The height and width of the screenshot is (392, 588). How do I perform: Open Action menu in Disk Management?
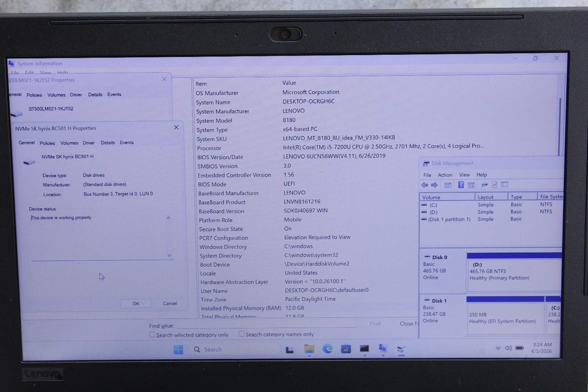click(445, 175)
